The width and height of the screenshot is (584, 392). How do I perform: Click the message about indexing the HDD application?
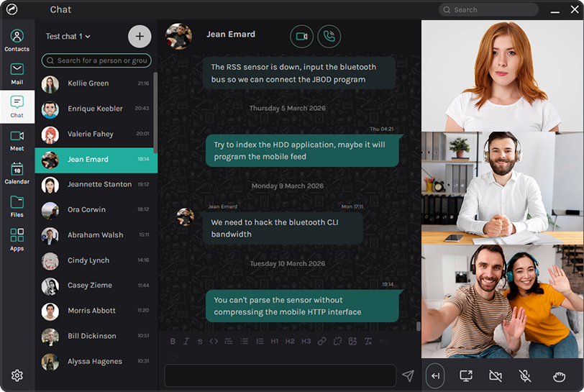[x=302, y=150]
